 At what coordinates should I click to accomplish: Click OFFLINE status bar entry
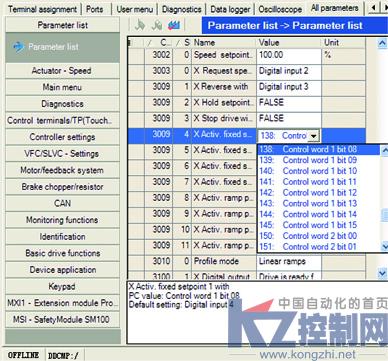(23, 355)
